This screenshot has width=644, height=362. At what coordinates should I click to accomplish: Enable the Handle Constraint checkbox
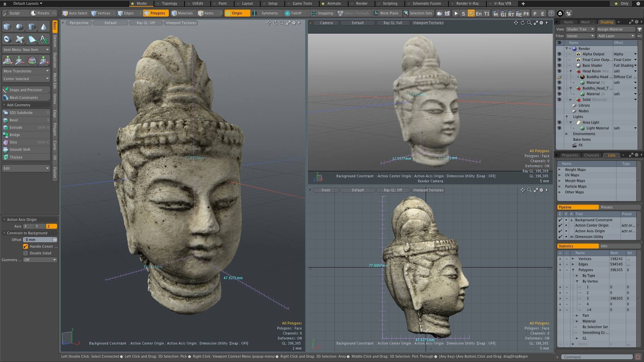[x=25, y=246]
